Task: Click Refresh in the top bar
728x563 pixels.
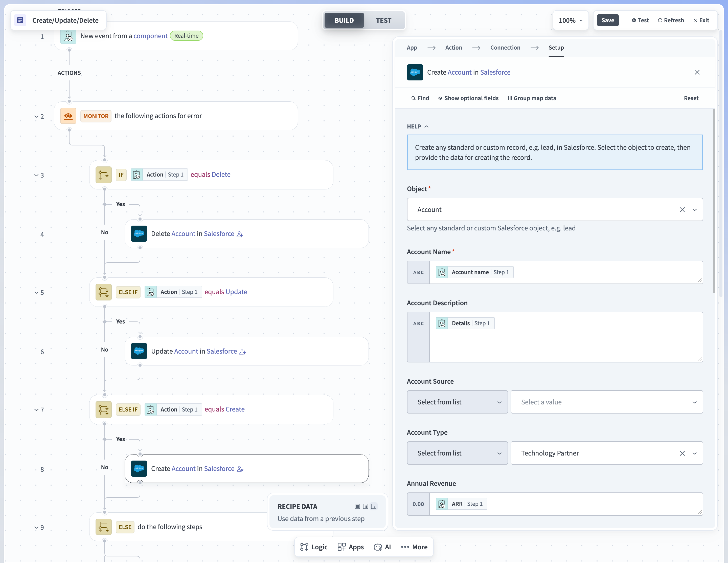Action: [671, 20]
